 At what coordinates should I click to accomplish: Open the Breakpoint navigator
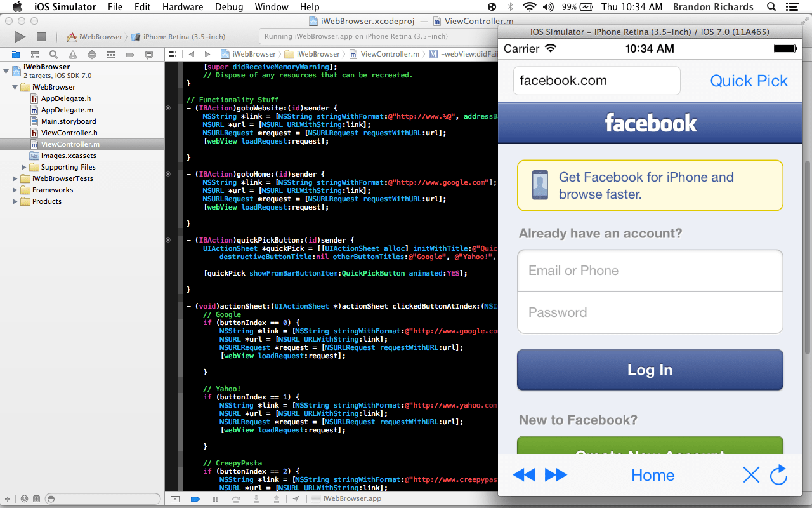(x=130, y=55)
